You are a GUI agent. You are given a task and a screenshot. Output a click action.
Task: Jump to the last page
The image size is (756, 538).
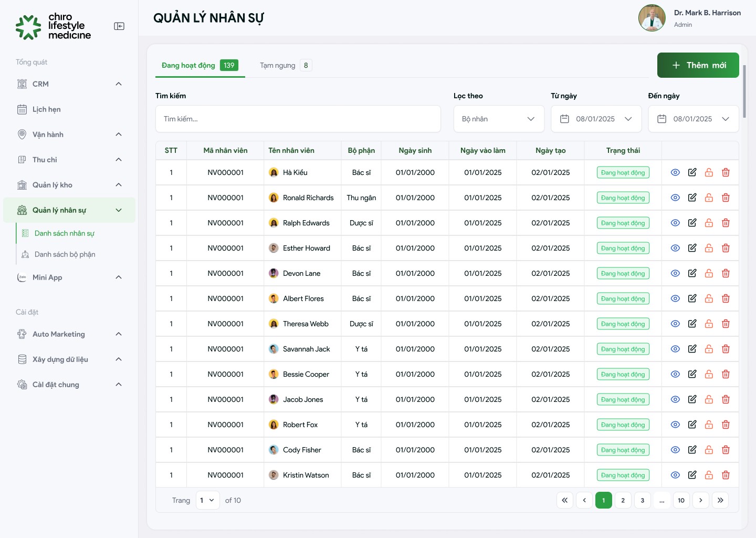point(720,500)
